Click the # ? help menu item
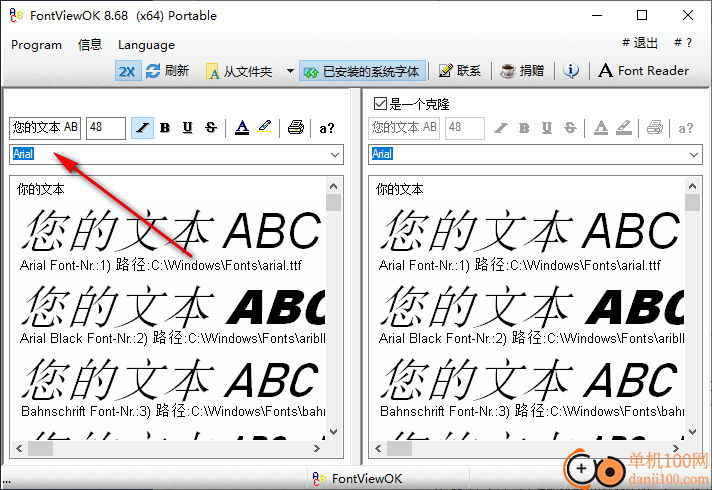Image resolution: width=712 pixels, height=490 pixels. click(x=683, y=43)
